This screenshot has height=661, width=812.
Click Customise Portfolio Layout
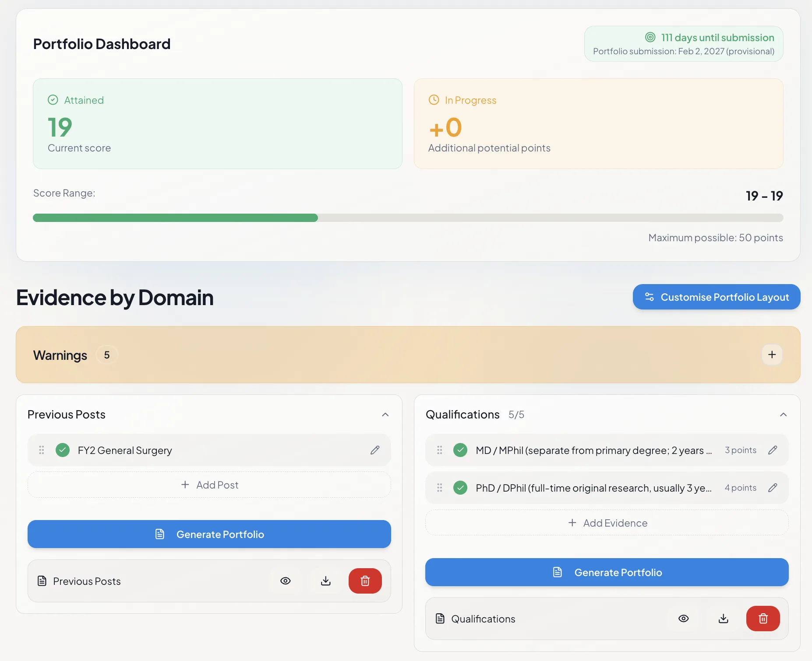[x=717, y=297]
